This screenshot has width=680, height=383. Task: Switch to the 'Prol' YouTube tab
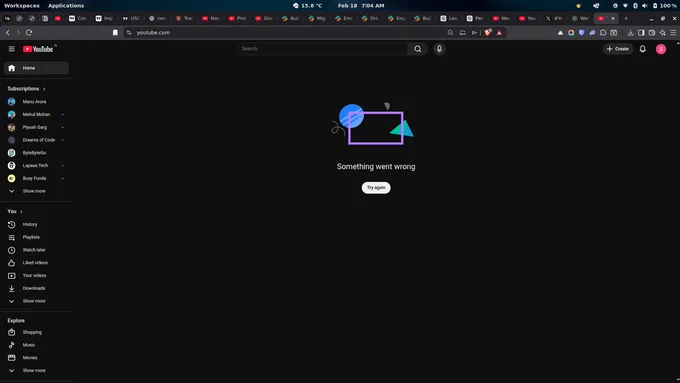(x=237, y=18)
